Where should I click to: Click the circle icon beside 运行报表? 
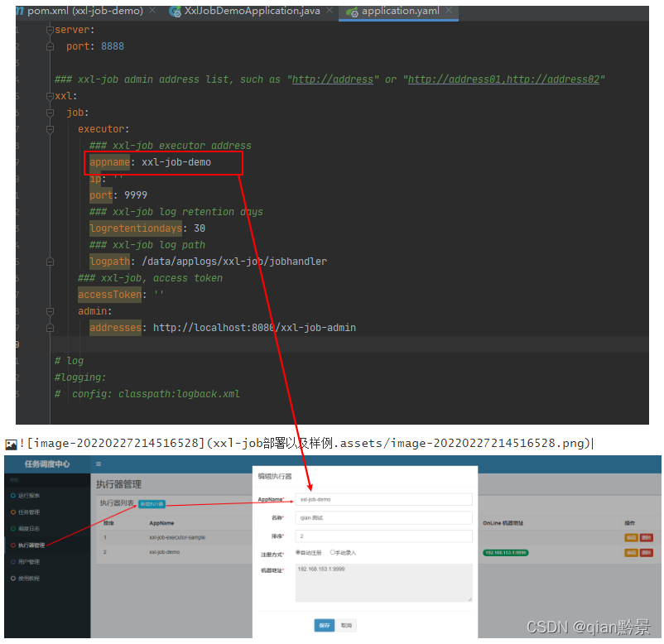pyautogui.click(x=13, y=495)
